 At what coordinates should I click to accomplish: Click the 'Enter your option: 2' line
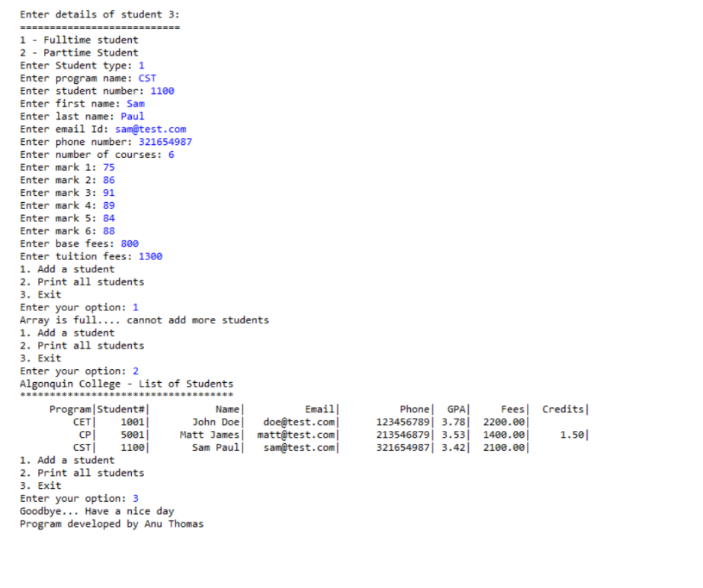(x=79, y=371)
